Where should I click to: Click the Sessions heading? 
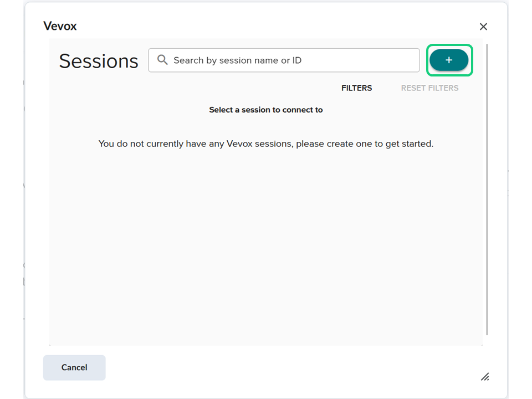click(99, 61)
